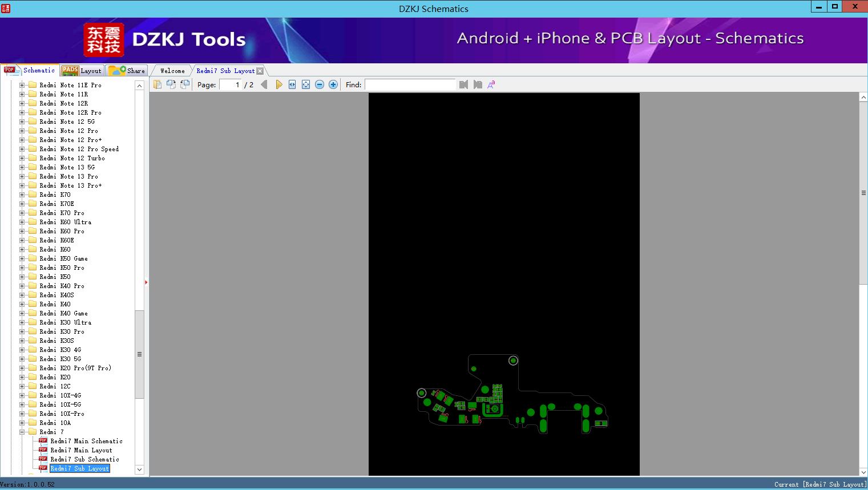Viewport: 868px width, 490px height.
Task: Collapse the side panel with the red arrow
Action: 146,282
